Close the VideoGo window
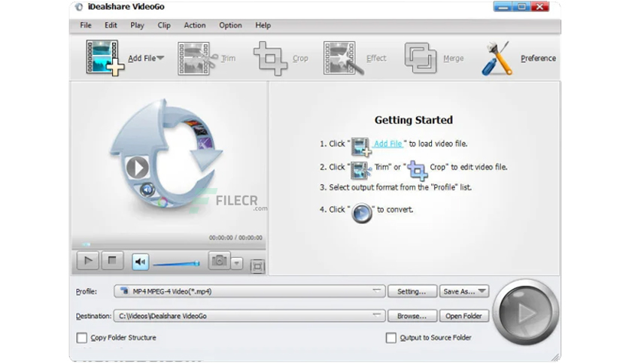 pos(540,7)
